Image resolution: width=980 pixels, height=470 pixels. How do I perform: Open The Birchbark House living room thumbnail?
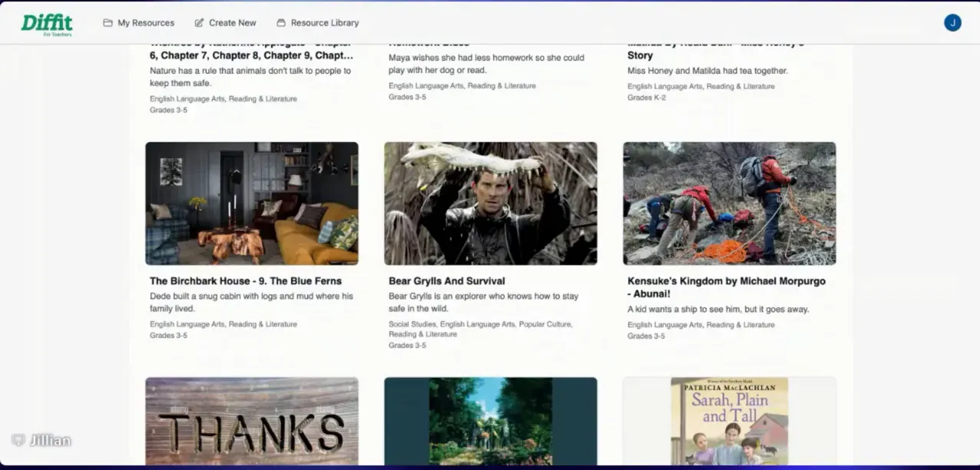coord(252,204)
